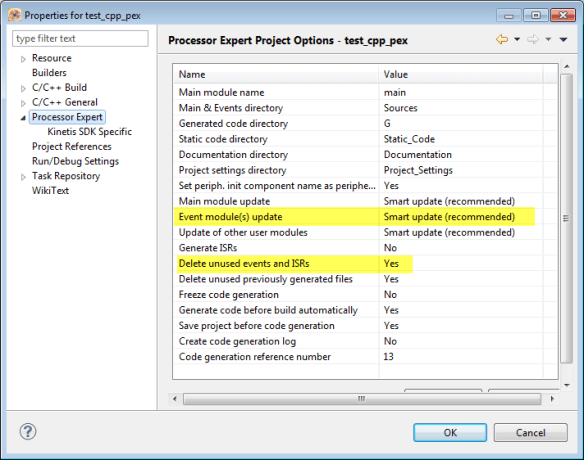Screen dimensions: 584x460
Task: Maximize the Properties dialog window
Action: [x=536, y=15]
